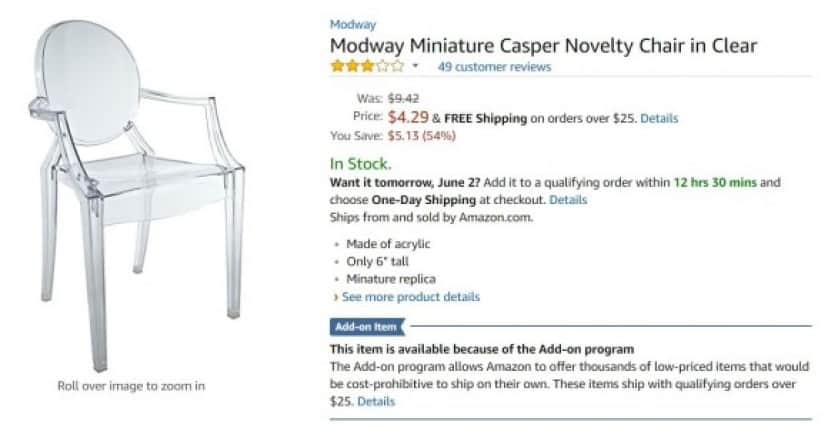Screen dimensions: 828x428
Task: Open the rating breakdown dropdown arrow
Action: (x=415, y=67)
